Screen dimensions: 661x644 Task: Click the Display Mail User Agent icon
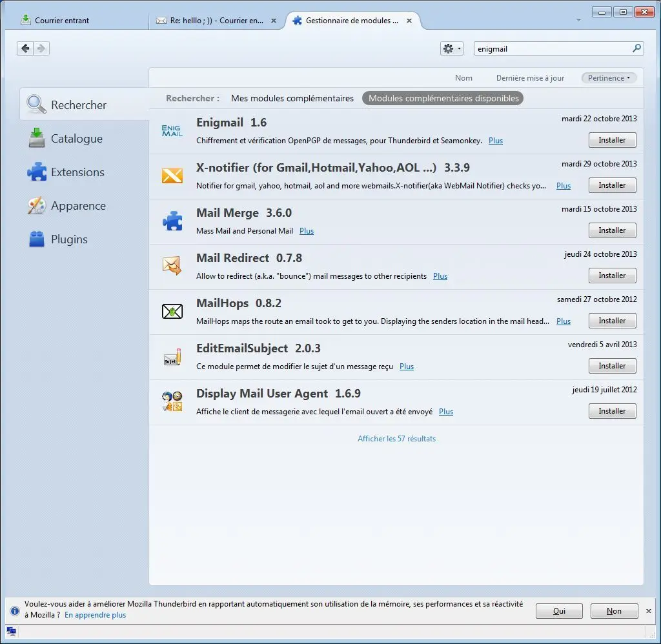[x=172, y=401]
